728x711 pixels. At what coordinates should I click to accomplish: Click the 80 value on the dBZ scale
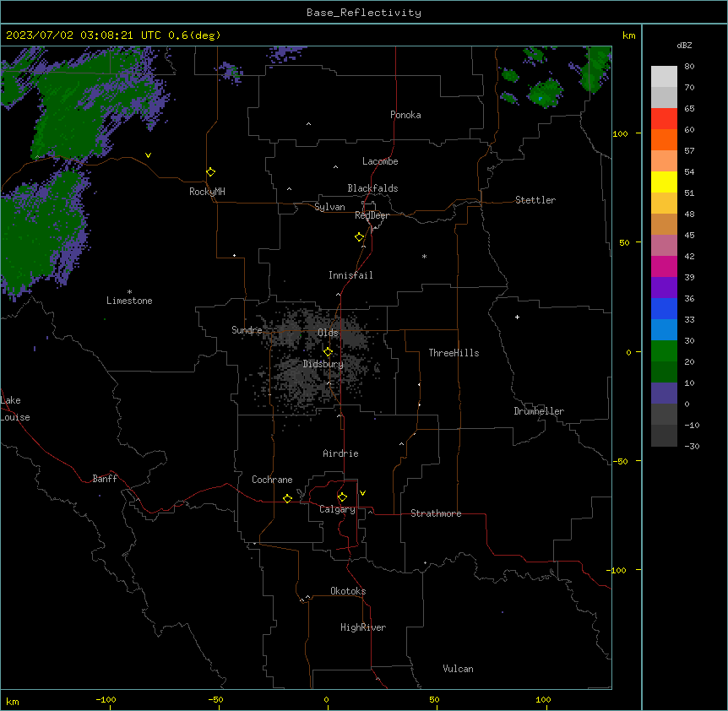689,67
